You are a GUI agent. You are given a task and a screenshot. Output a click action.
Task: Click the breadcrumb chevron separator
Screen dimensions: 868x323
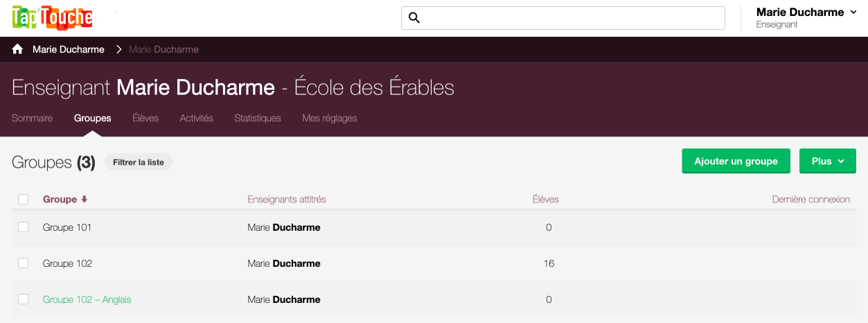[118, 49]
